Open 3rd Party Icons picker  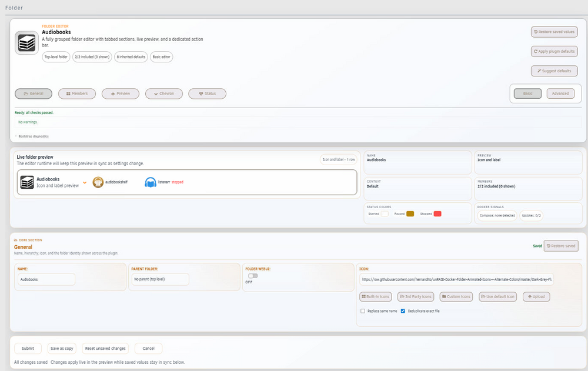pyautogui.click(x=416, y=297)
